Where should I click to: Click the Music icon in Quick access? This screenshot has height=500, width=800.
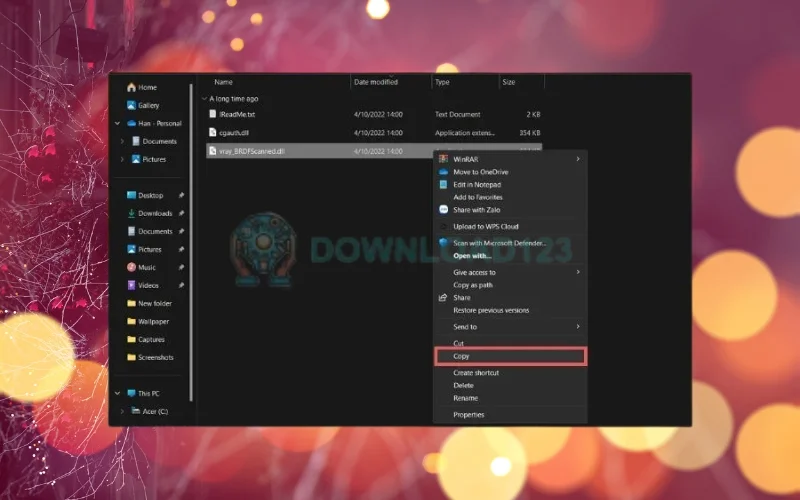click(x=131, y=267)
